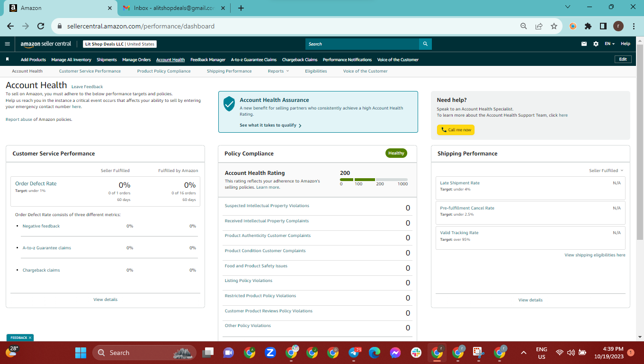The height and width of the screenshot is (364, 644).
Task: Open Snipping Tool from the taskbar
Action: pos(479,353)
